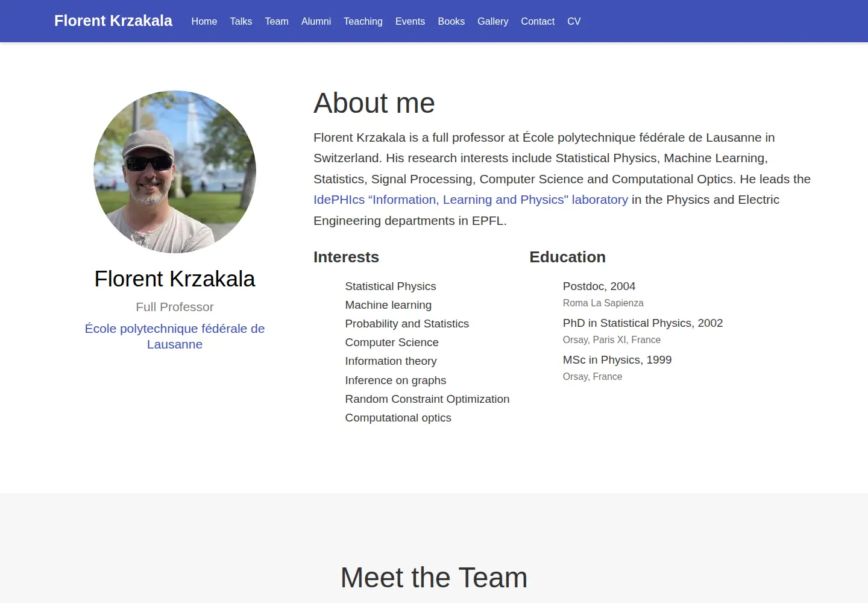Open the Home page in the navbar
The image size is (868, 603).
tap(204, 21)
